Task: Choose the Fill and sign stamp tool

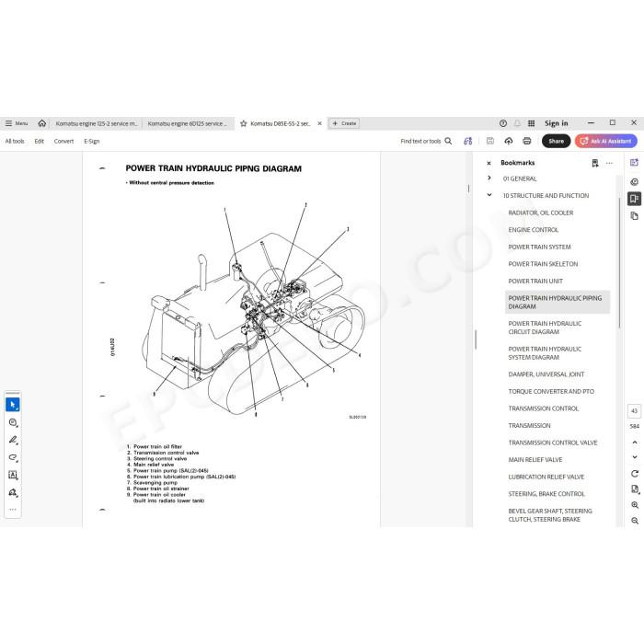Action: (x=13, y=492)
